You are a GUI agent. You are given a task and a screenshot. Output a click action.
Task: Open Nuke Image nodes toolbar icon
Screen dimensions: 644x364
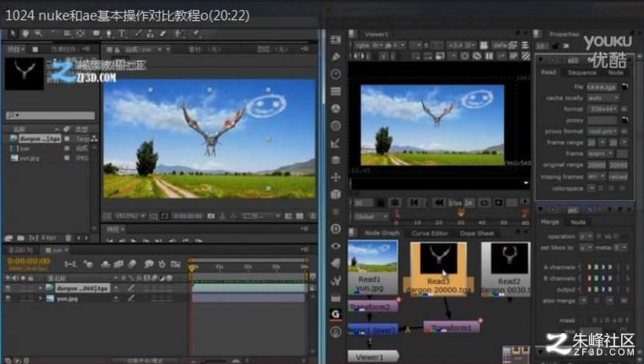[336, 40]
